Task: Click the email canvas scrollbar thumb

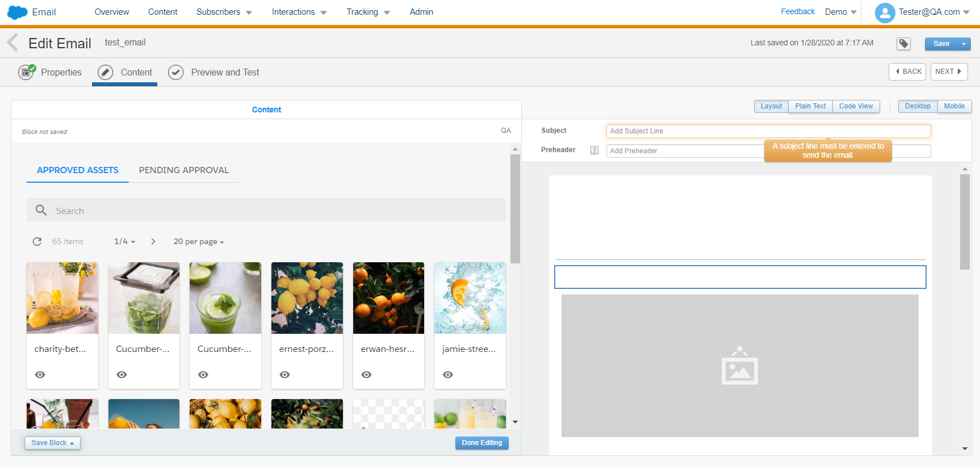Action: click(x=965, y=222)
